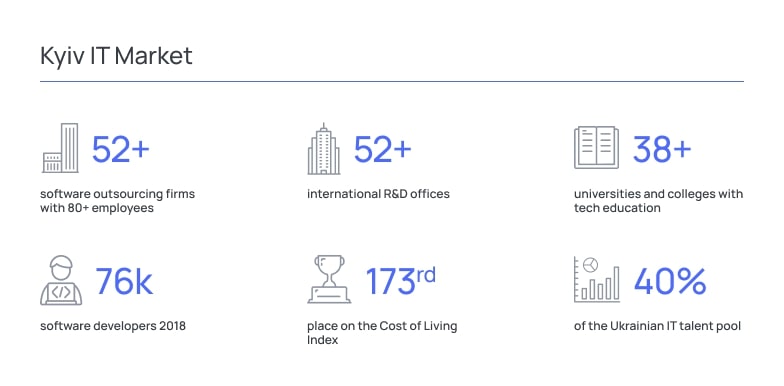The width and height of the screenshot is (784, 386).
Task: Click the 'international R&D offices' caption
Action: pos(378,194)
